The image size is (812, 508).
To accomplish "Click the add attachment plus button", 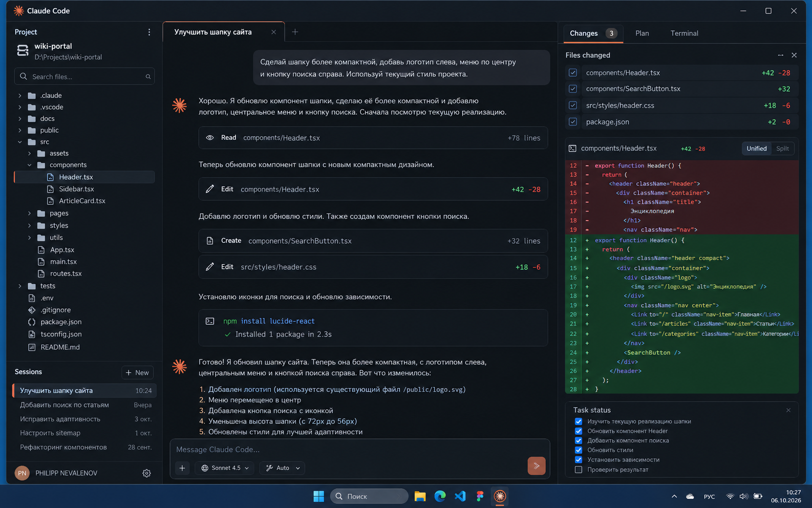I will [182, 468].
